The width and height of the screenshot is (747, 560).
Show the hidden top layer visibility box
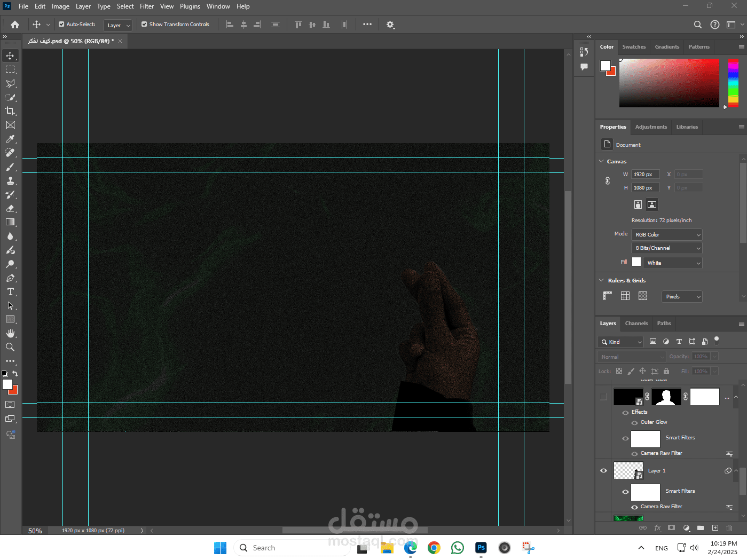click(604, 397)
